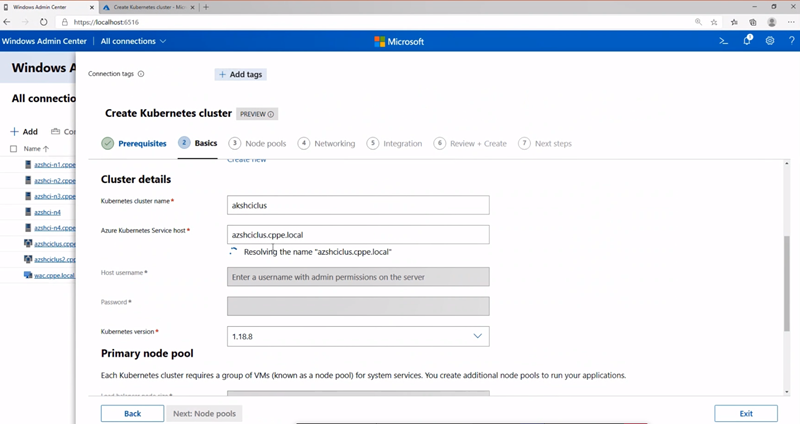The height and width of the screenshot is (424, 800).
Task: Click the server icon beside azshci-n4
Action: 28,212
